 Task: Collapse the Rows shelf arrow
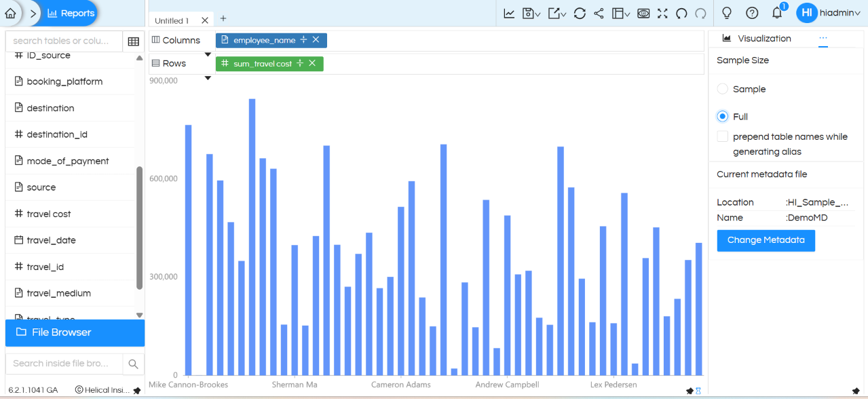[x=208, y=78]
